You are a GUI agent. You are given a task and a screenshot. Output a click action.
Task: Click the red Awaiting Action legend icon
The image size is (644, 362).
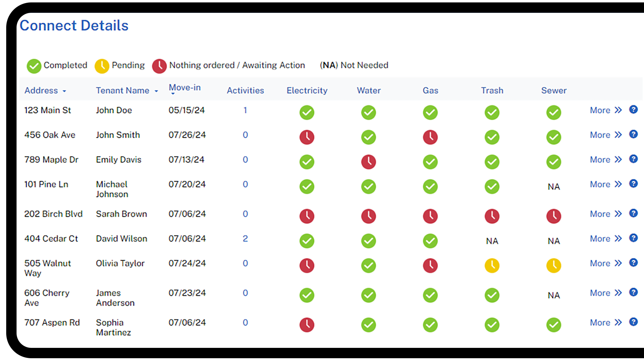159,66
